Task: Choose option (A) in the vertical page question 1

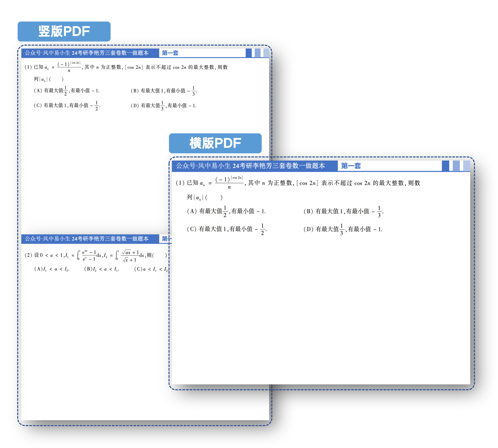Action: coord(66,91)
